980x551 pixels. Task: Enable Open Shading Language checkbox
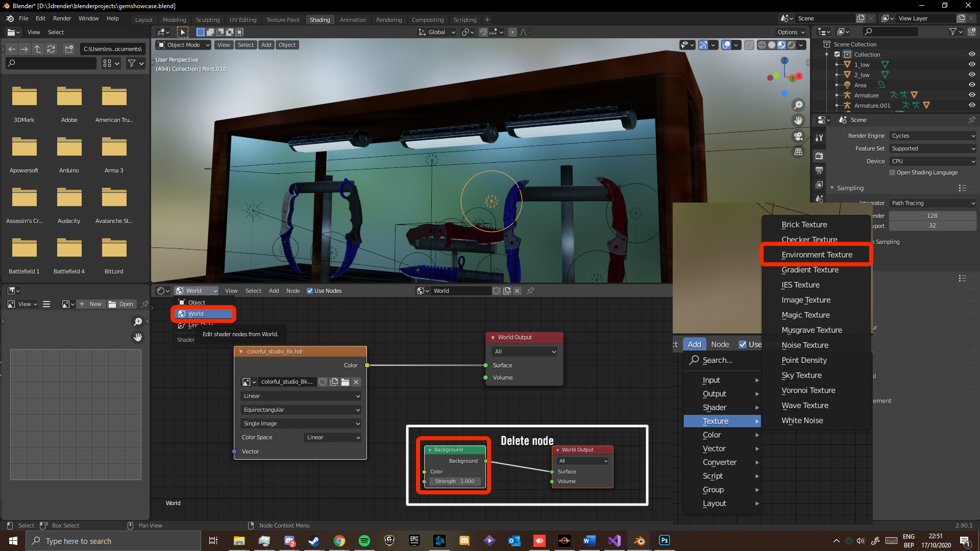coord(892,172)
